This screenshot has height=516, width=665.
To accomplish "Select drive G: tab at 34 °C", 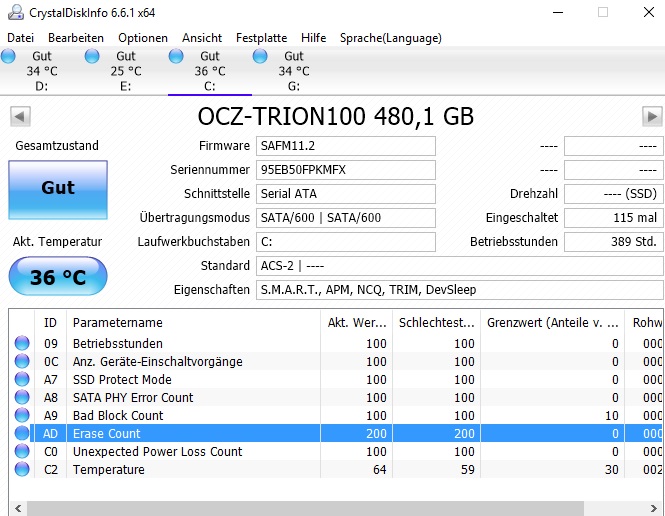I will 294,71.
